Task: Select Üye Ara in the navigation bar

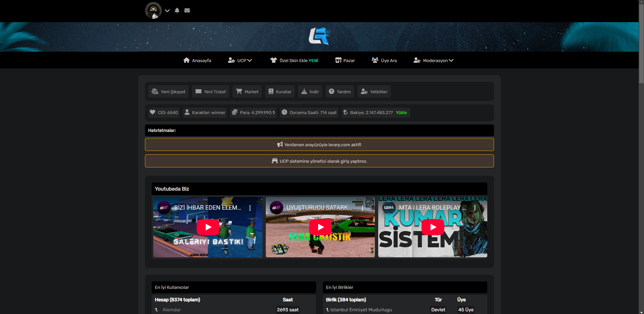Action: click(388, 60)
